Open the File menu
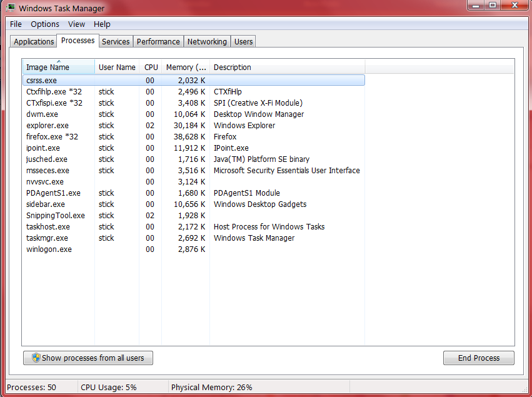Image resolution: width=532 pixels, height=397 pixels. (16, 24)
